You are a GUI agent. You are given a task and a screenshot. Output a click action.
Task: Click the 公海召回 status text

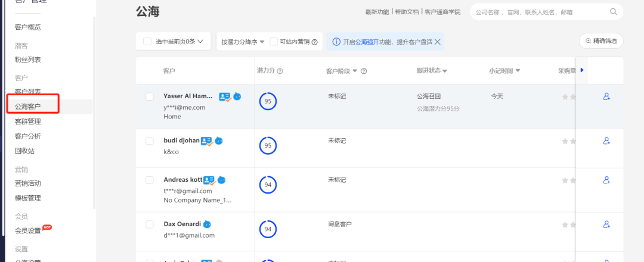(429, 96)
